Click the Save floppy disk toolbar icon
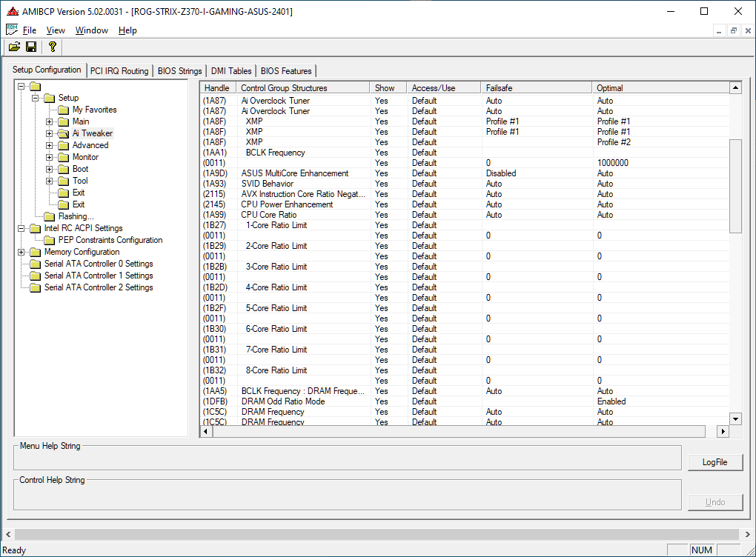The width and height of the screenshot is (756, 557). [31, 47]
